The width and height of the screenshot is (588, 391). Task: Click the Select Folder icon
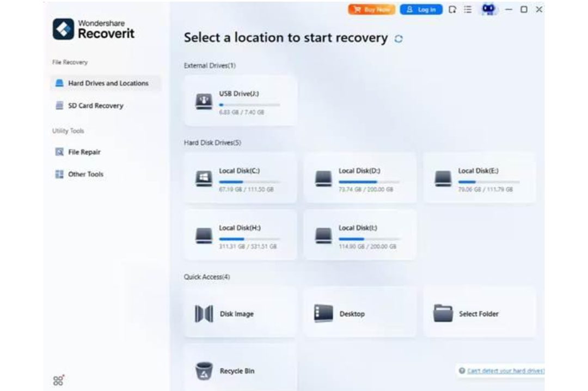pos(443,314)
